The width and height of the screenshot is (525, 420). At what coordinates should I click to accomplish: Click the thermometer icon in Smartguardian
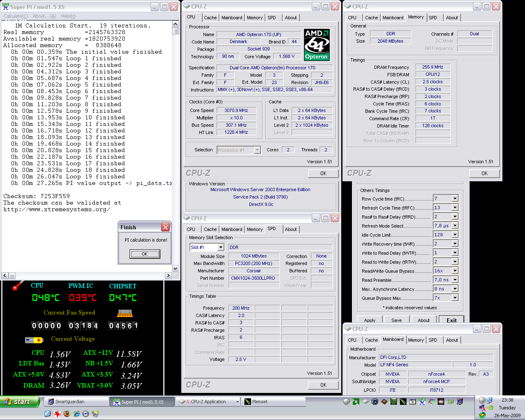tap(18, 285)
